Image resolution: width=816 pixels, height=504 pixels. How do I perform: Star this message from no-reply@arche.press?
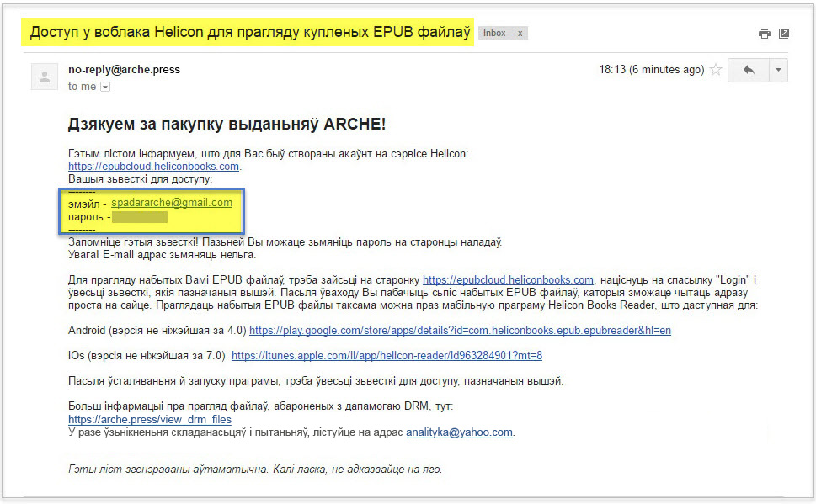coord(716,70)
